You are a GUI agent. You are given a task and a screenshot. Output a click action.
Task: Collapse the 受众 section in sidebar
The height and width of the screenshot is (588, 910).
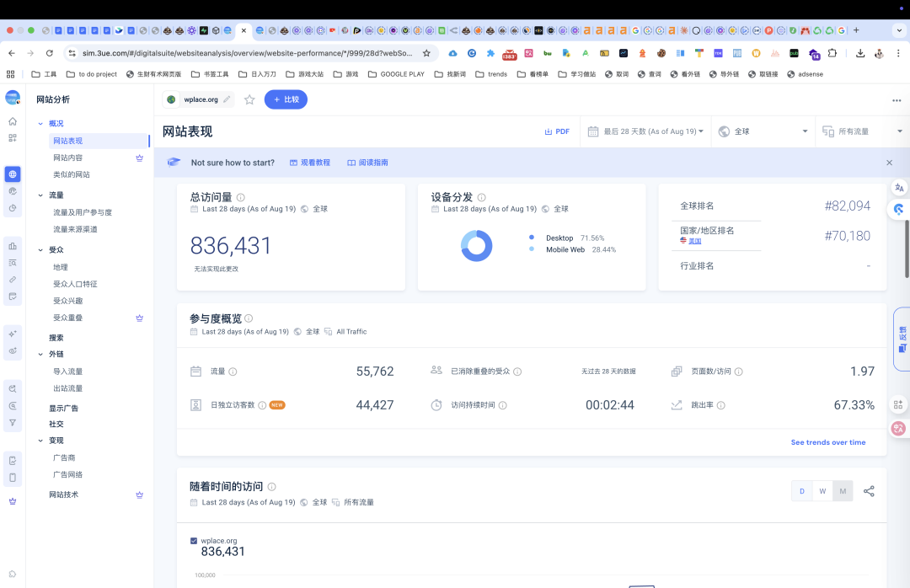[x=40, y=250]
